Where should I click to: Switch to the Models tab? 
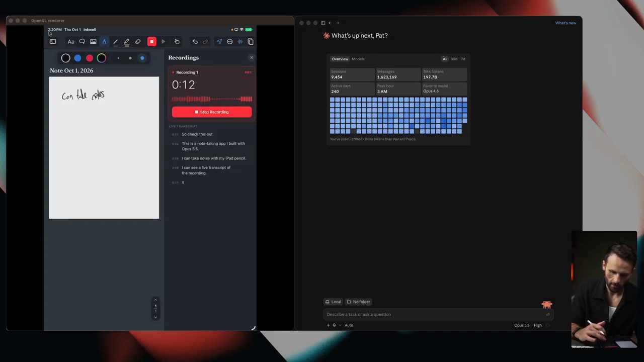coord(358,59)
